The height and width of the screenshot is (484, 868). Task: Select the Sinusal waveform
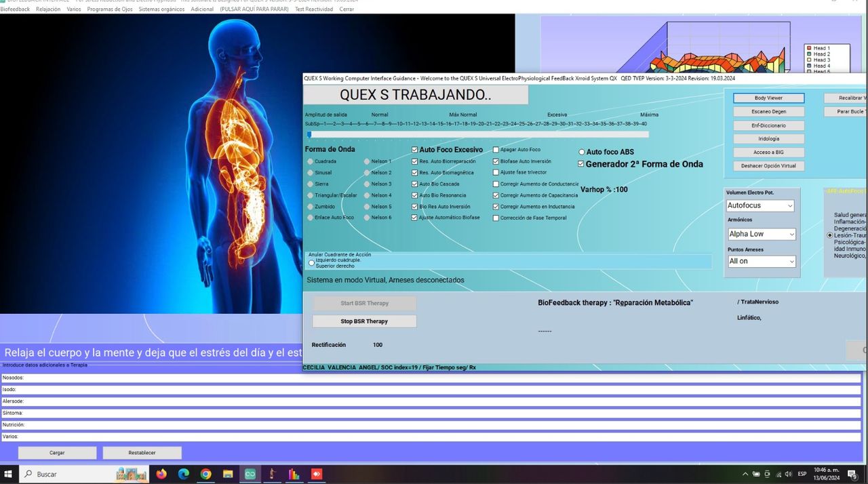coord(311,173)
